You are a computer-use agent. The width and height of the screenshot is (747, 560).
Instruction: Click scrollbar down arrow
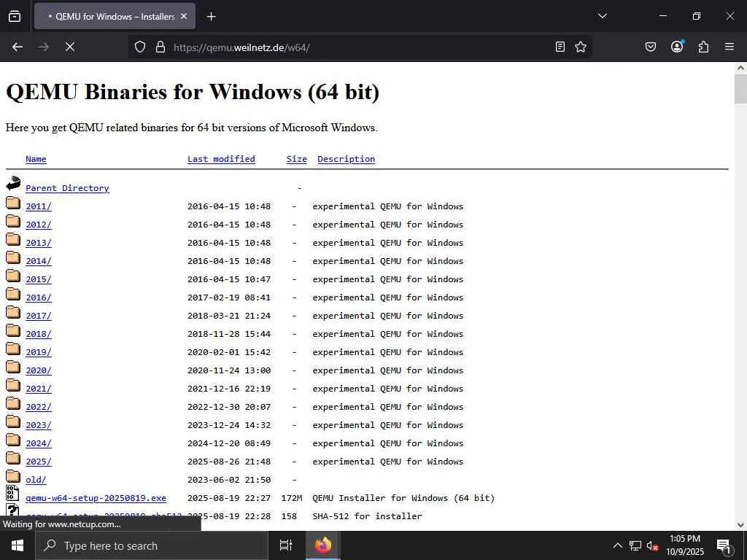click(740, 525)
